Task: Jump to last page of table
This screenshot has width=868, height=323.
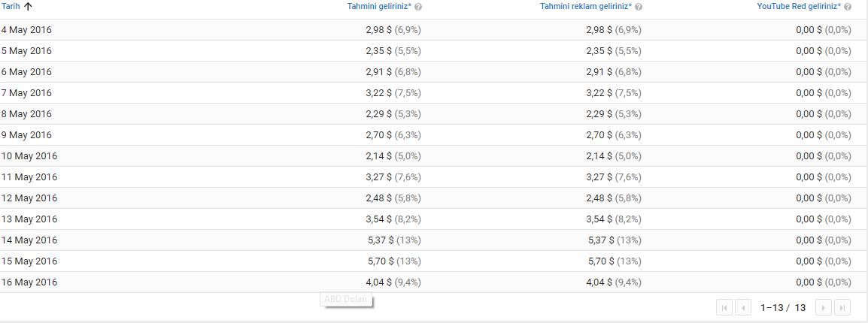Action: pos(842,307)
